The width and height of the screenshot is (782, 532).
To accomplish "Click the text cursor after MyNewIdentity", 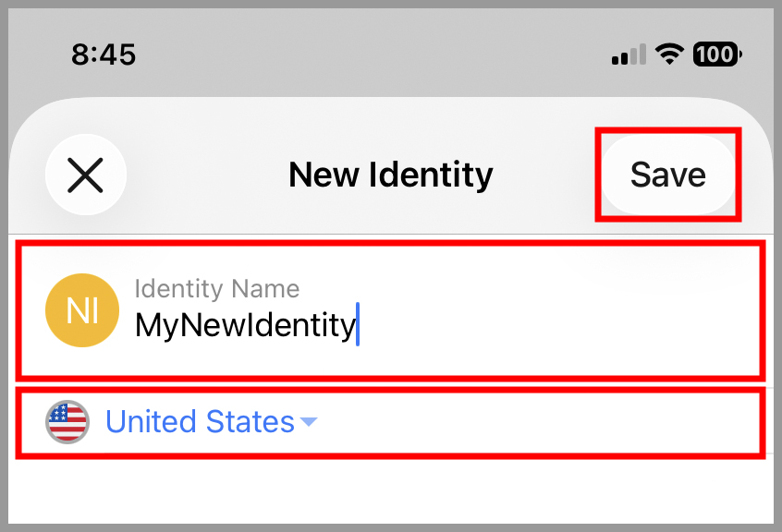I will coord(359,325).
